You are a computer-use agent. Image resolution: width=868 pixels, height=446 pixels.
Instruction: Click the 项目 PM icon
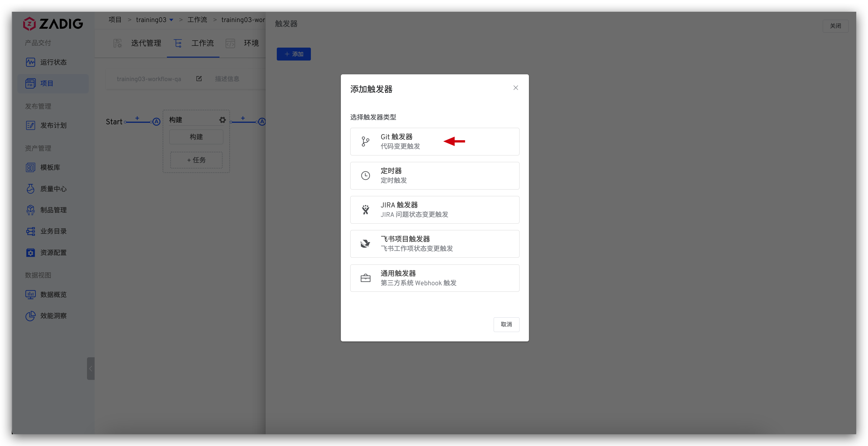point(30,83)
